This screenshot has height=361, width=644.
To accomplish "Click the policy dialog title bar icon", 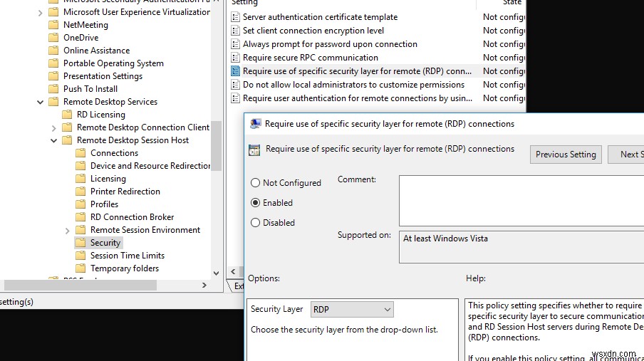I will pyautogui.click(x=255, y=124).
